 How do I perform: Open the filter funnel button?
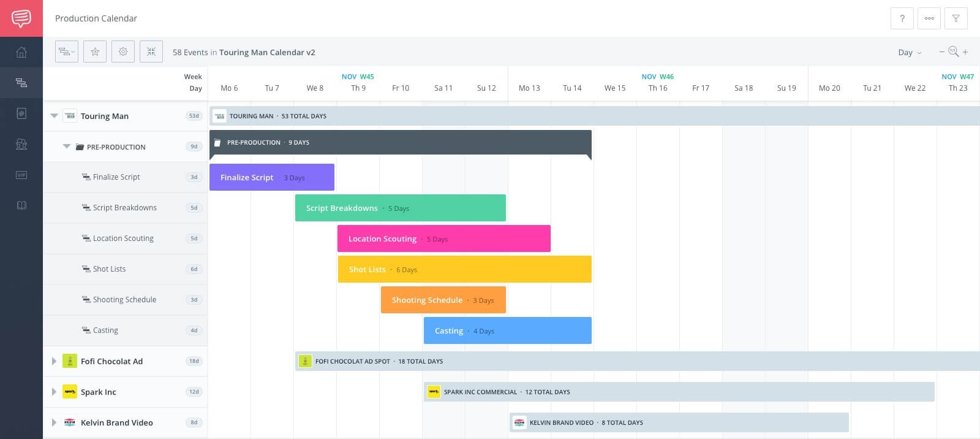[x=956, y=18]
